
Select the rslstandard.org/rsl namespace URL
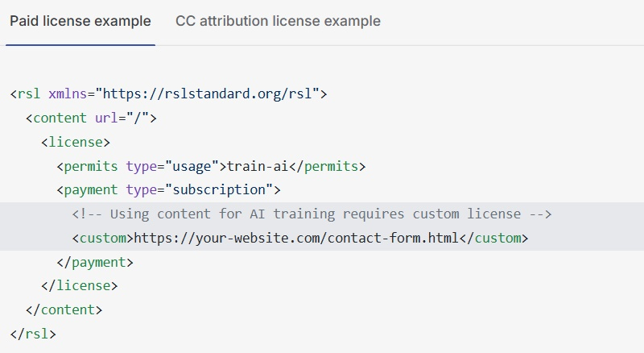(211, 93)
